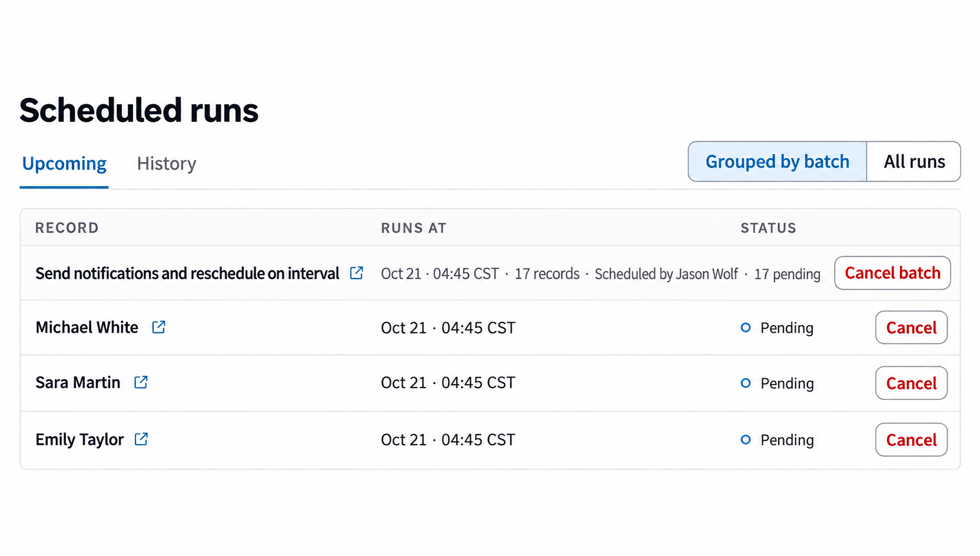The height and width of the screenshot is (556, 980).
Task: Click the Scheduled runs heading
Action: tap(139, 110)
